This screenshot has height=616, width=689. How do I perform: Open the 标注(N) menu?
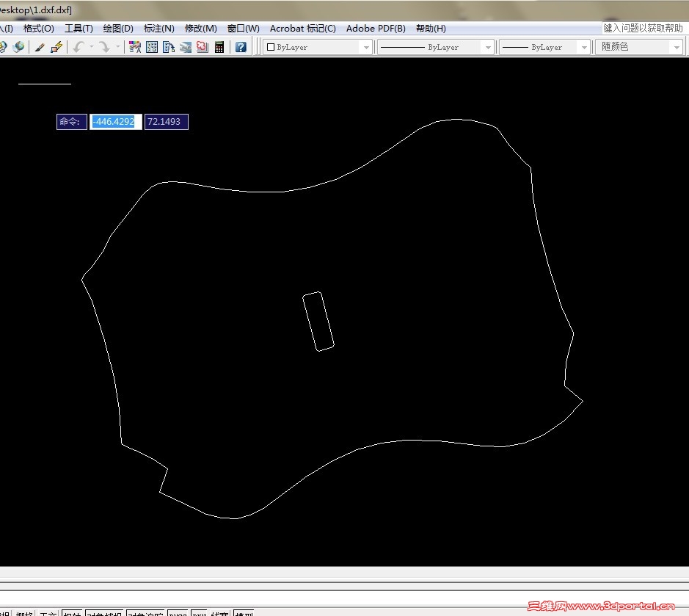[159, 29]
